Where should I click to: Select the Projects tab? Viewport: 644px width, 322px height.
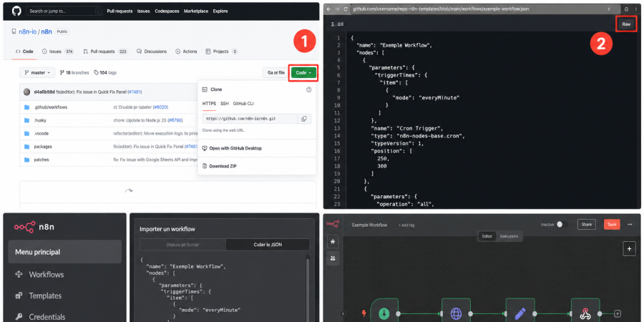tap(221, 52)
